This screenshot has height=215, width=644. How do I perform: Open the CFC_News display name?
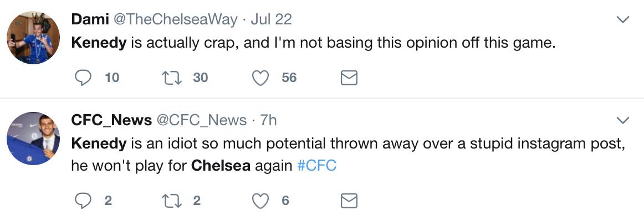click(x=111, y=120)
